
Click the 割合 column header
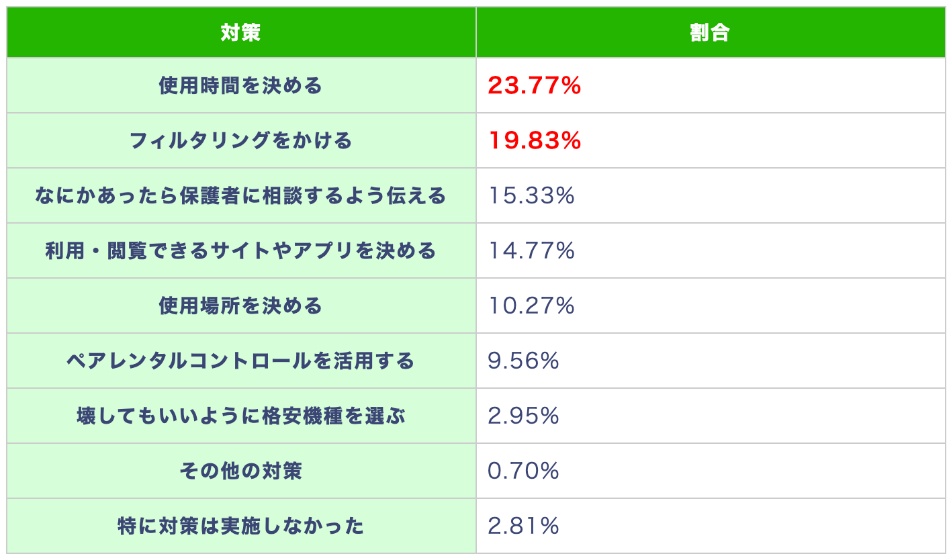pos(709,33)
